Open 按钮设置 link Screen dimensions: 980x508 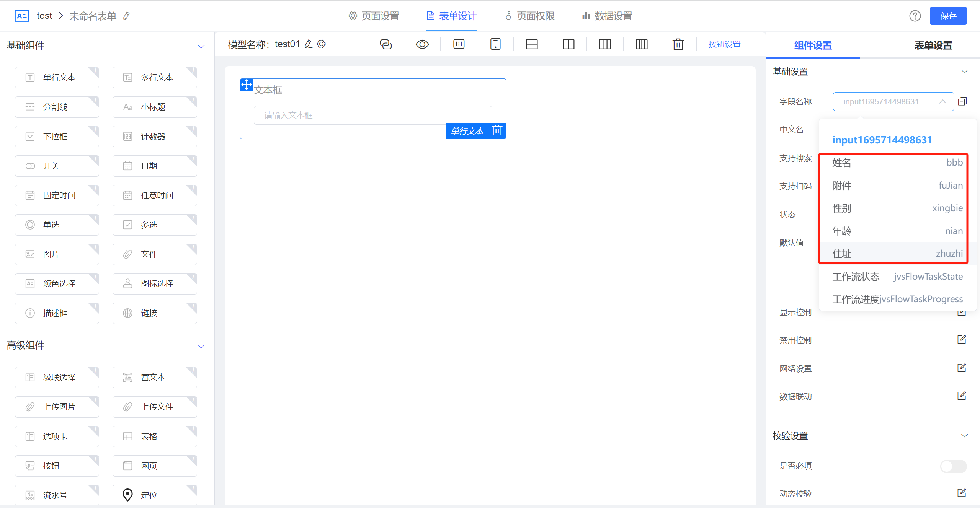tap(724, 44)
